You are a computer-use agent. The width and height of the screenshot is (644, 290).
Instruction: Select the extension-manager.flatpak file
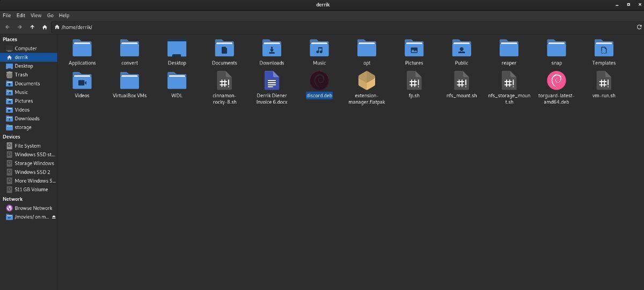367,81
